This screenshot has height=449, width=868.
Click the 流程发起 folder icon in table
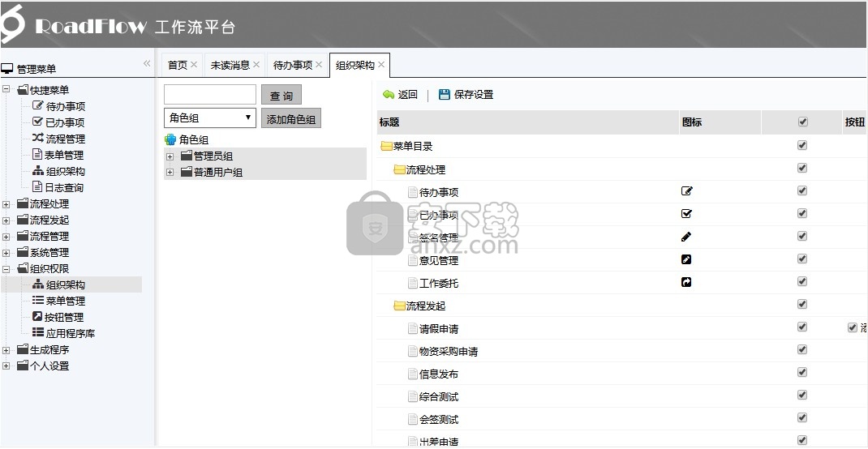399,306
